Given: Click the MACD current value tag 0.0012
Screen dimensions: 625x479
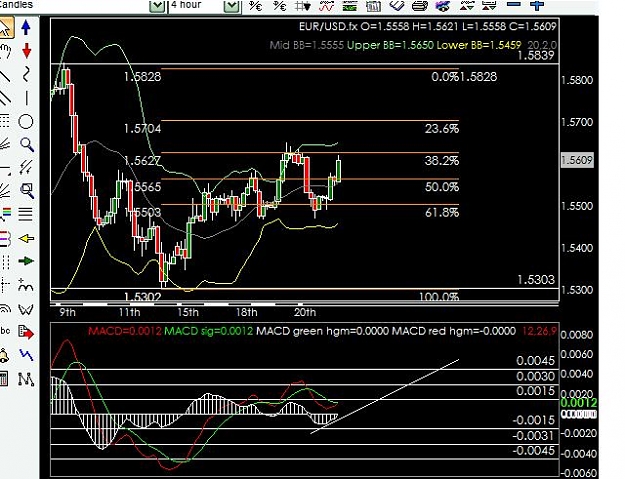Looking at the screenshot, I should [579, 403].
